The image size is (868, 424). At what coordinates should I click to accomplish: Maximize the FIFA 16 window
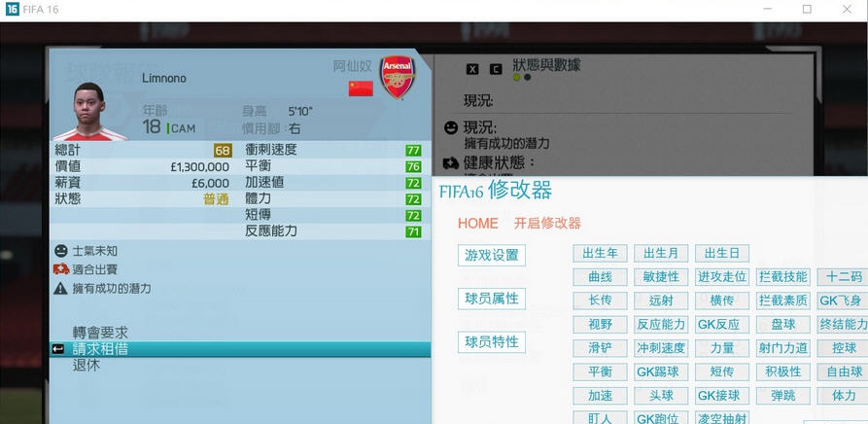(807, 9)
